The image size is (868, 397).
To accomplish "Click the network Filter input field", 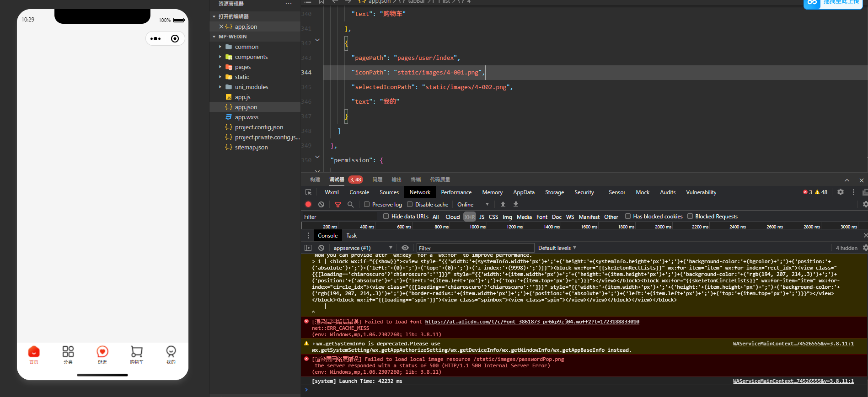I will click(x=340, y=217).
